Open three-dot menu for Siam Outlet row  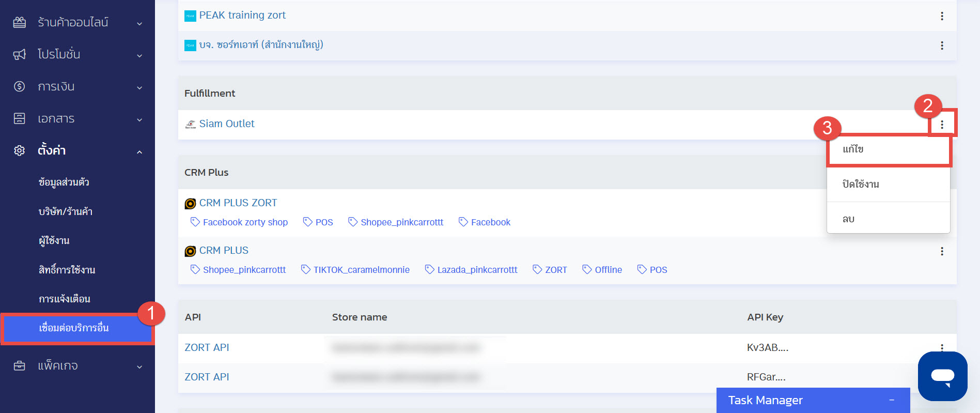click(x=942, y=125)
